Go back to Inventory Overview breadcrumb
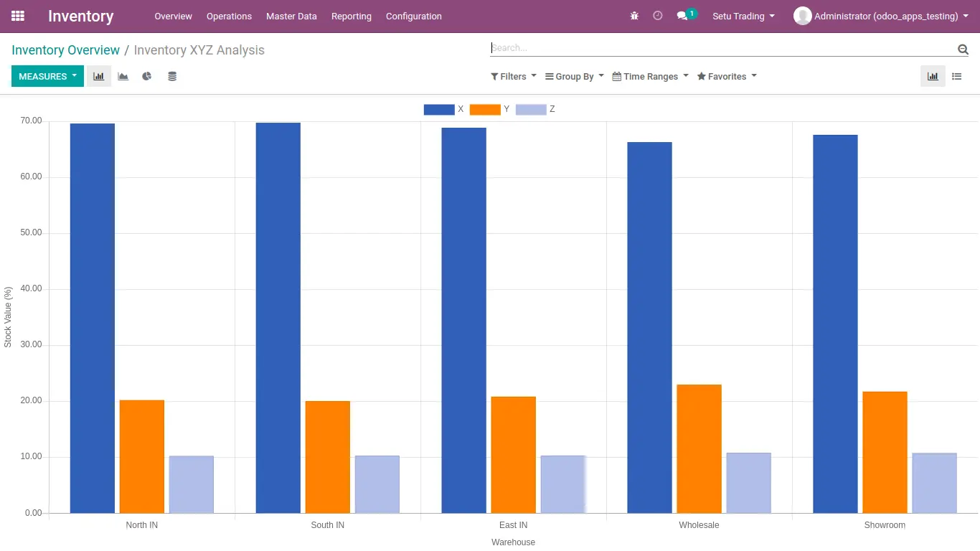 coord(66,50)
